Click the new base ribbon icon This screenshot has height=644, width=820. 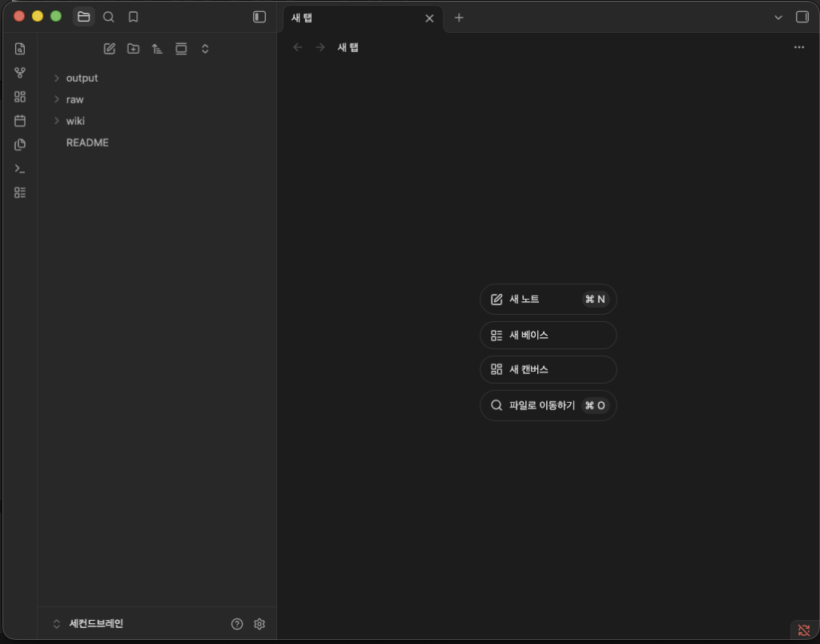pos(20,192)
